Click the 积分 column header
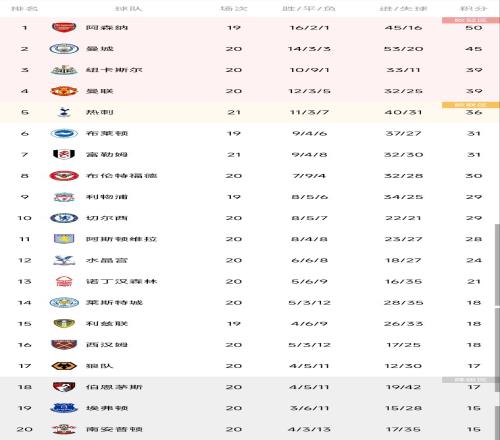The width and height of the screenshot is (500, 440). click(x=474, y=8)
